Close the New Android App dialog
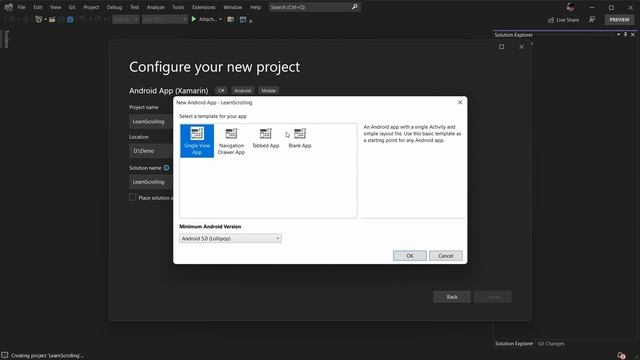The width and height of the screenshot is (640, 360). (x=460, y=102)
